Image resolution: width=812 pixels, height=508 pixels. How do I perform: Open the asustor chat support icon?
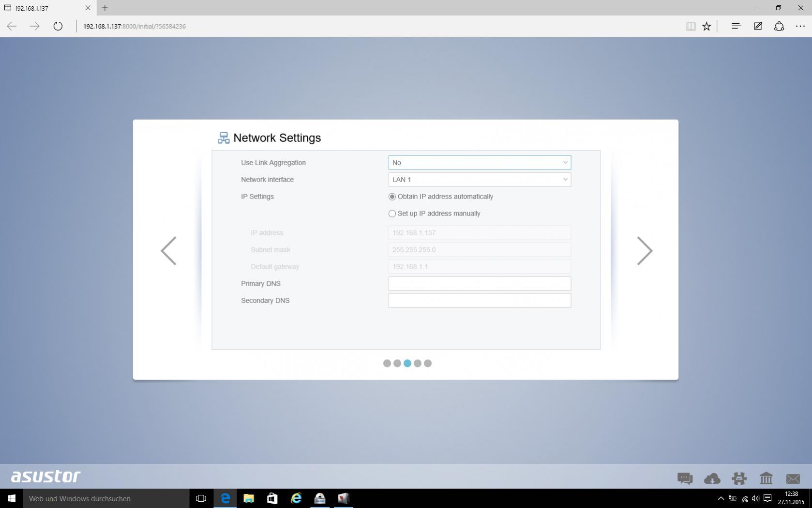click(685, 479)
